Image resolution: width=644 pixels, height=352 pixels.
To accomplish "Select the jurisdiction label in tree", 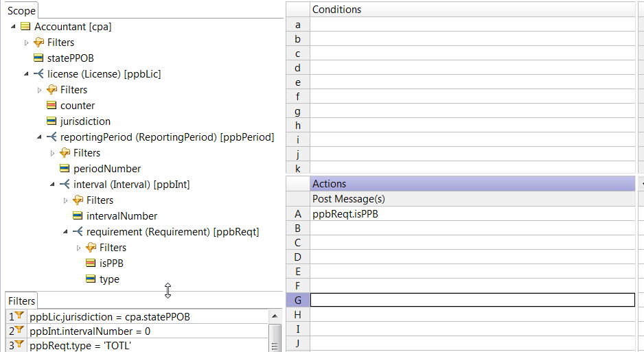I will [x=85, y=121].
